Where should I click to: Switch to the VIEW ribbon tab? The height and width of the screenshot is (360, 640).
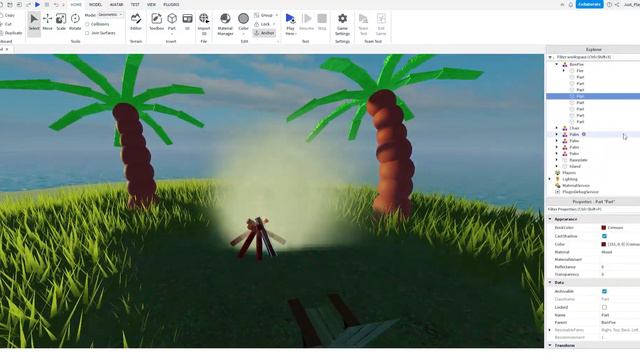pyautogui.click(x=151, y=4)
